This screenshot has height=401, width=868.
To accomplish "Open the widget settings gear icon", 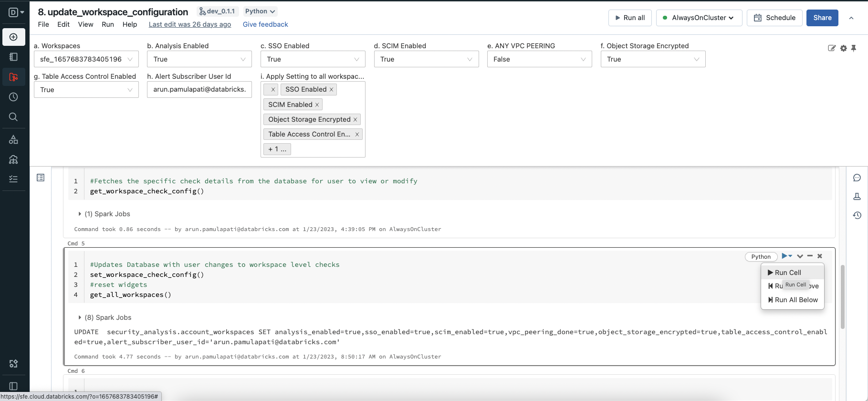I will [844, 48].
